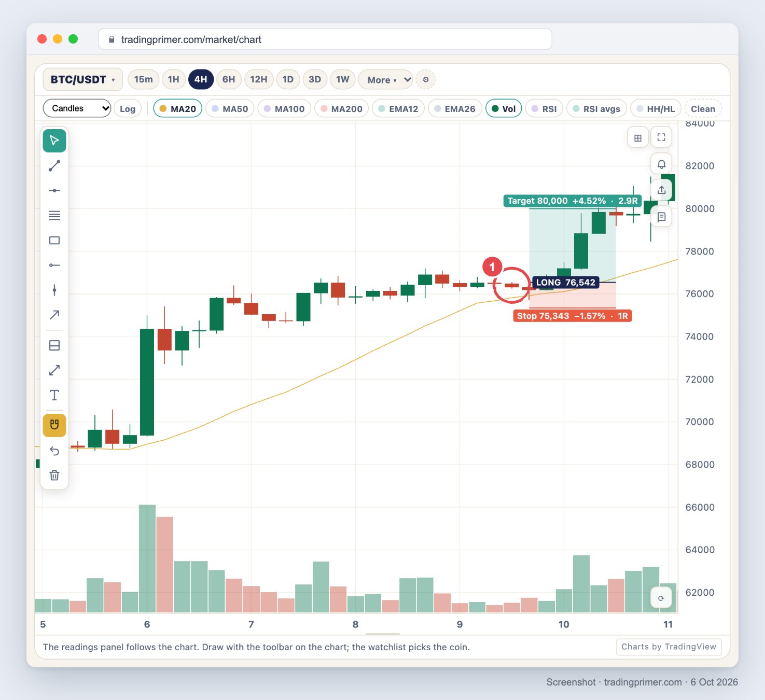Select the cursor pointer tool
Image resolution: width=765 pixels, height=700 pixels.
[x=54, y=141]
